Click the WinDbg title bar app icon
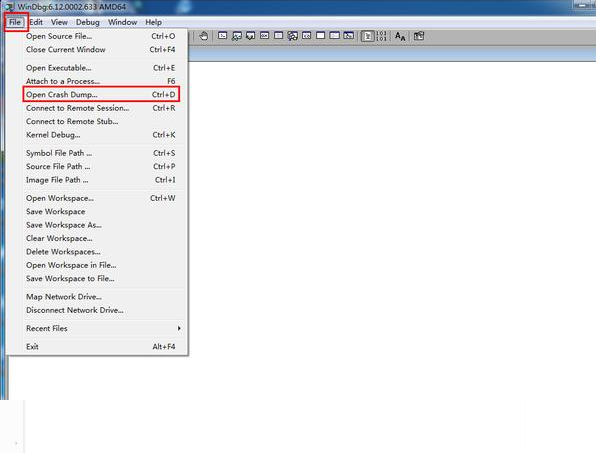Screen dimensions: 596x453 (10, 7)
